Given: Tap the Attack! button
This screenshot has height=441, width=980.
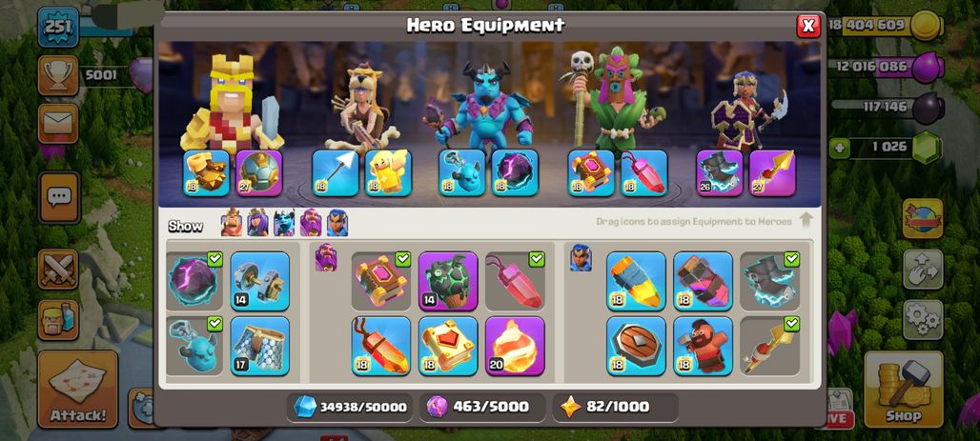Looking at the screenshot, I should coord(78,390).
